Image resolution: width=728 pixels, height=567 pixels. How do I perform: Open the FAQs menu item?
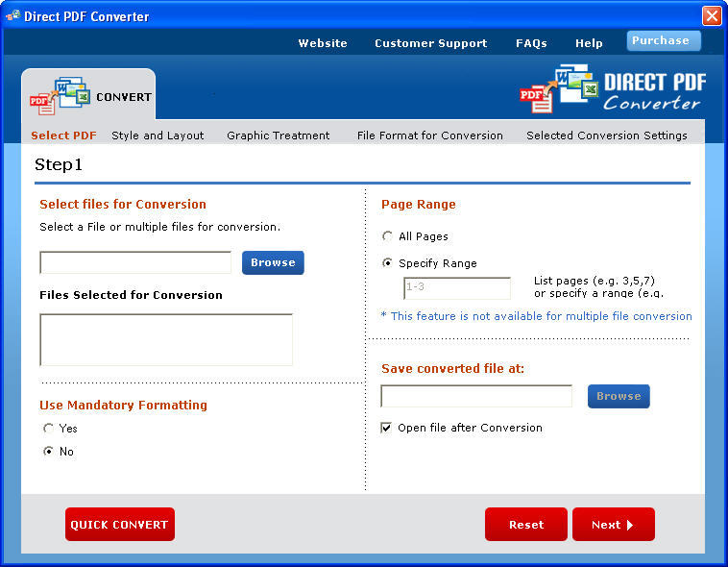coord(531,43)
